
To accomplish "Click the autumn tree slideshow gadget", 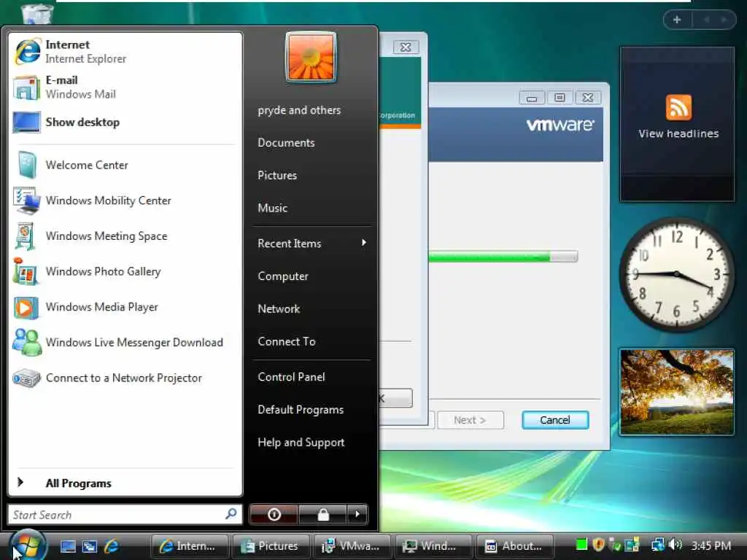I will (x=677, y=392).
